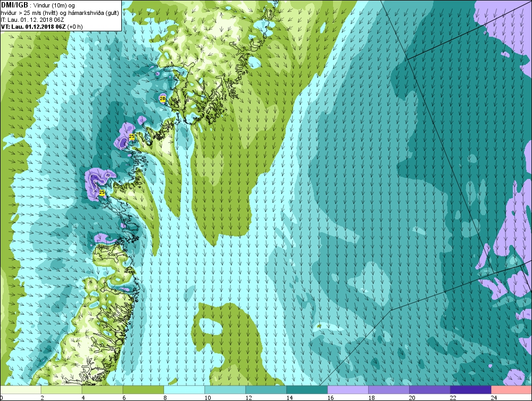Click the 18–20 m/s purple legend swatch
Image resolution: width=532 pixels, height=401 pixels.
(x=389, y=390)
